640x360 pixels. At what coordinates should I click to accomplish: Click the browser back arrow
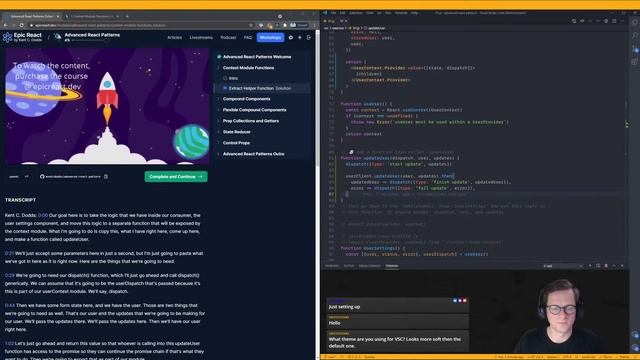point(5,25)
